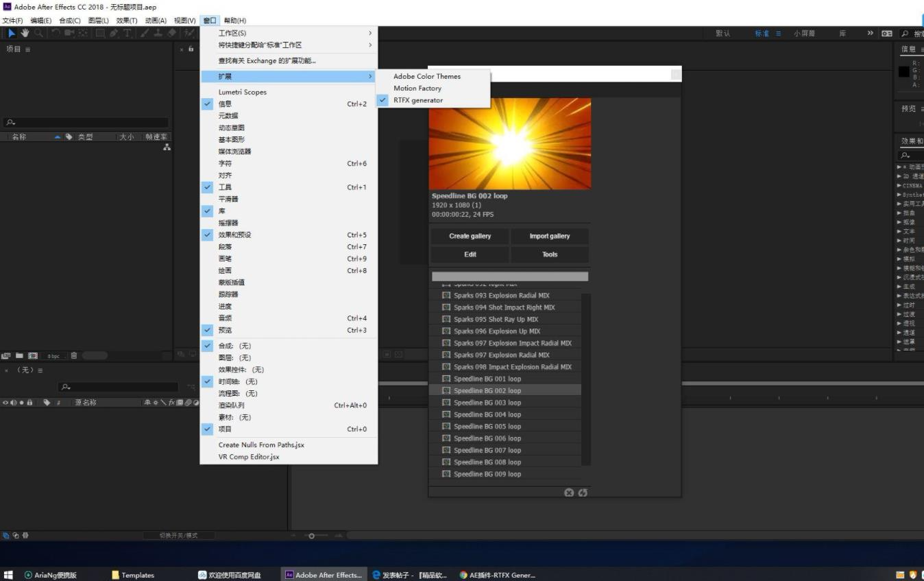
Task: Select the Pen tool
Action: (114, 32)
